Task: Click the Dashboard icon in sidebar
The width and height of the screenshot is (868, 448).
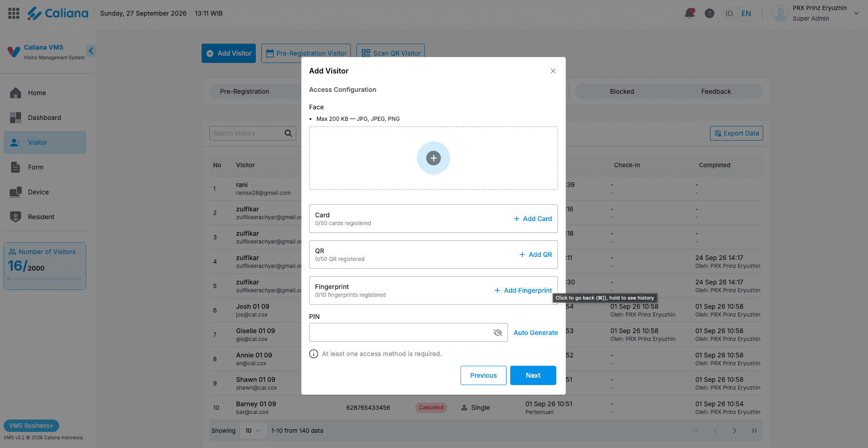Action: (x=16, y=118)
